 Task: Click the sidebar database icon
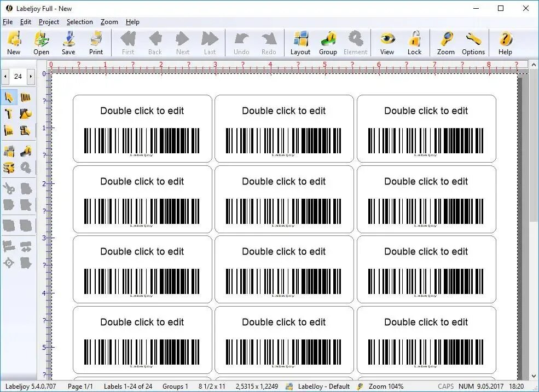(x=9, y=168)
